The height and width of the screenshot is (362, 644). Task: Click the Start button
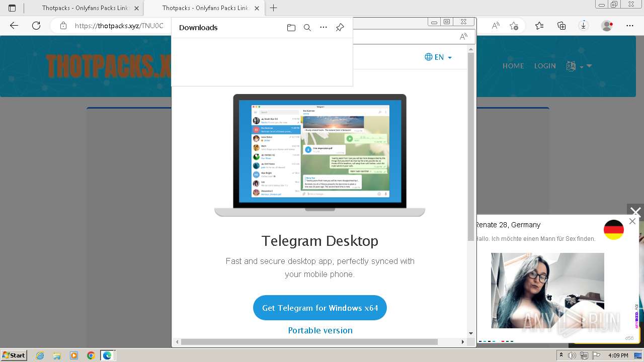[x=14, y=355]
